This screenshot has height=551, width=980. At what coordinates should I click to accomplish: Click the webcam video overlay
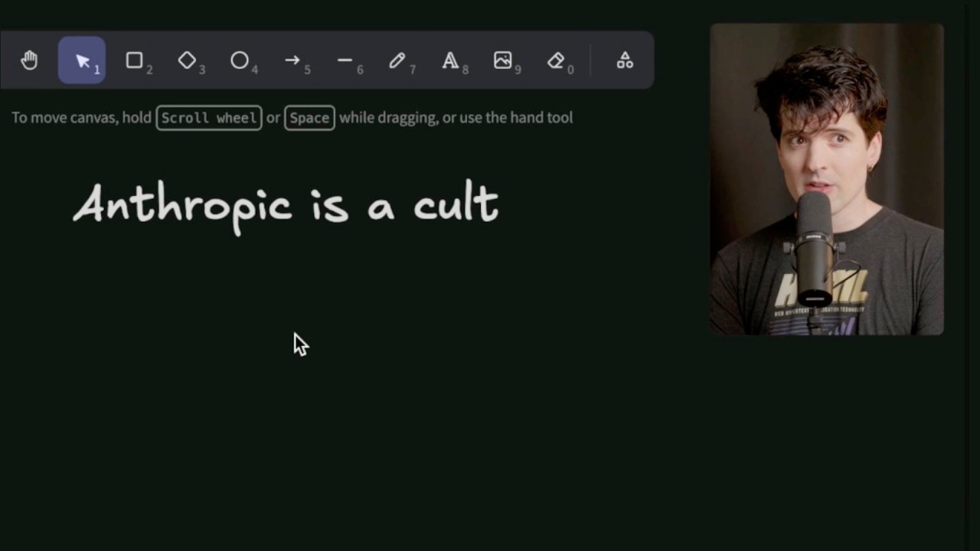[827, 180]
